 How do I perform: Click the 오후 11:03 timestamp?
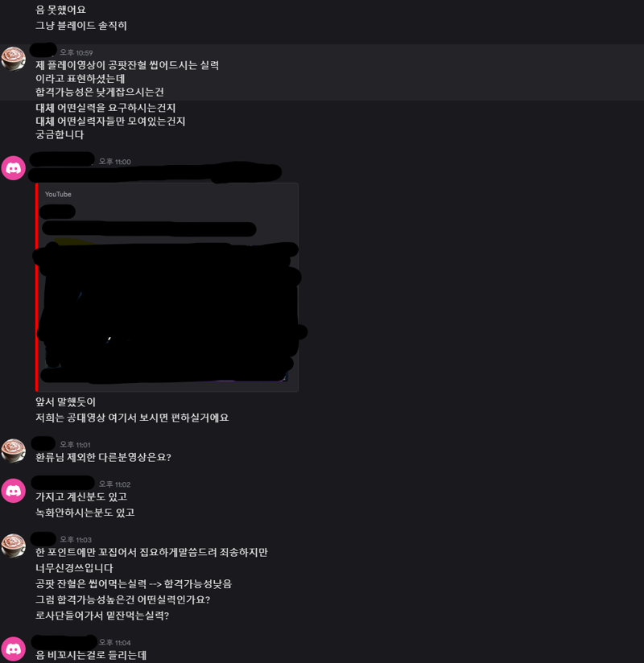pyautogui.click(x=76, y=540)
